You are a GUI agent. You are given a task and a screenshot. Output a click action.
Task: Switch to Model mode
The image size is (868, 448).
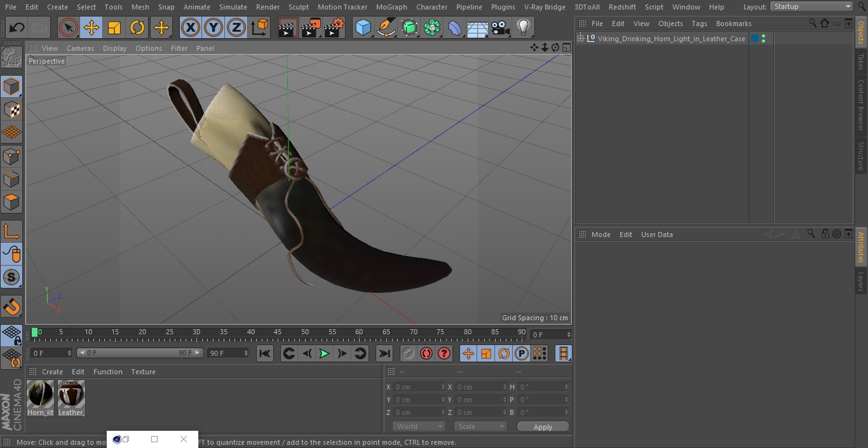tap(11, 86)
